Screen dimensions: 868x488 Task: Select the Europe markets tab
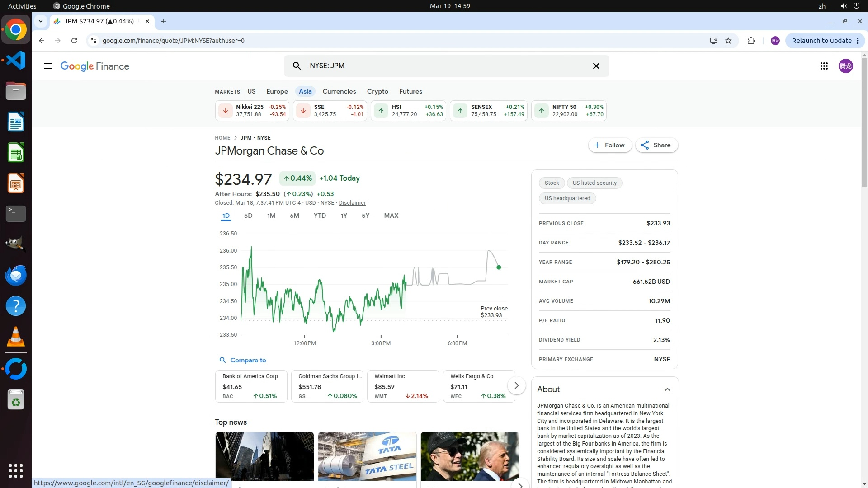tap(277, 91)
